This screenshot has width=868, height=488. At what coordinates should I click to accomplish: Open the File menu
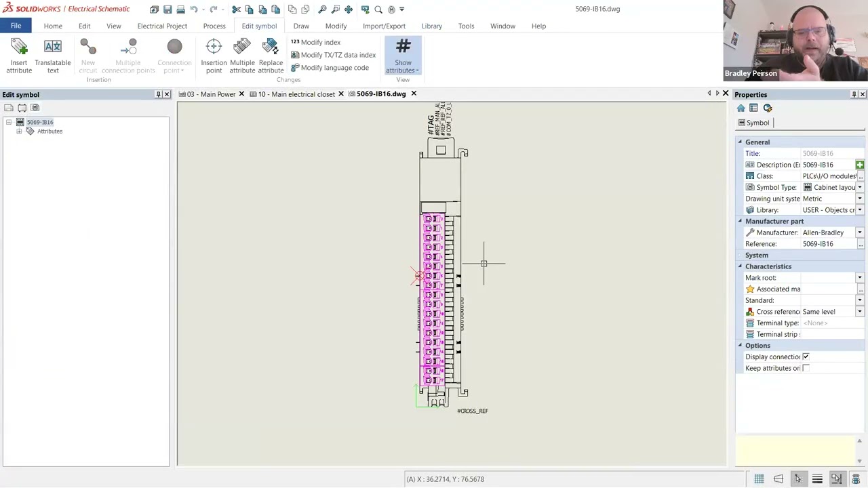(x=16, y=26)
